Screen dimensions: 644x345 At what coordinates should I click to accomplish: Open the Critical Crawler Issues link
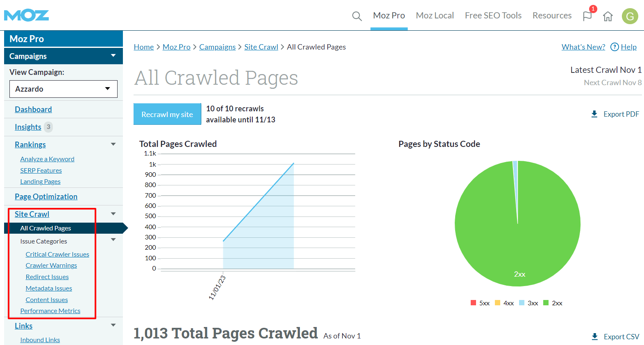click(57, 255)
